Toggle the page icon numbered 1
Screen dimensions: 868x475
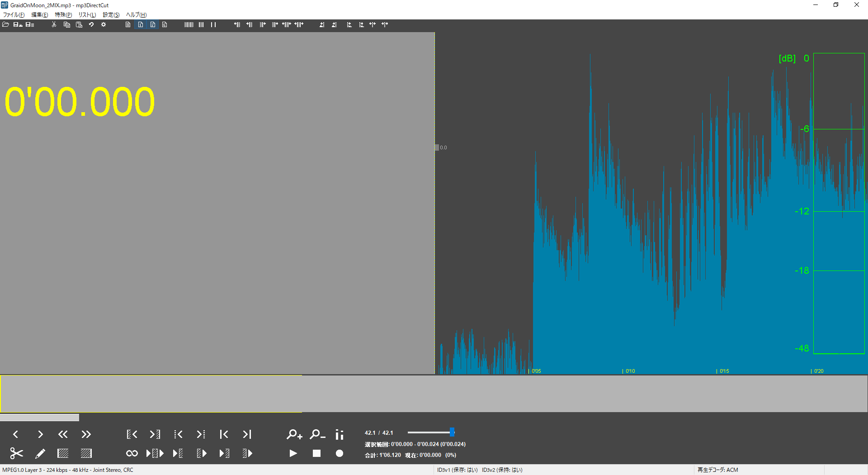(141, 25)
